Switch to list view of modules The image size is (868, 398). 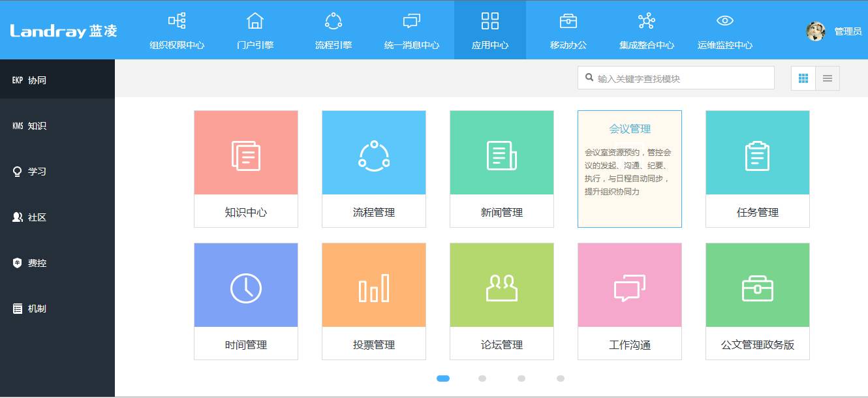[x=828, y=78]
